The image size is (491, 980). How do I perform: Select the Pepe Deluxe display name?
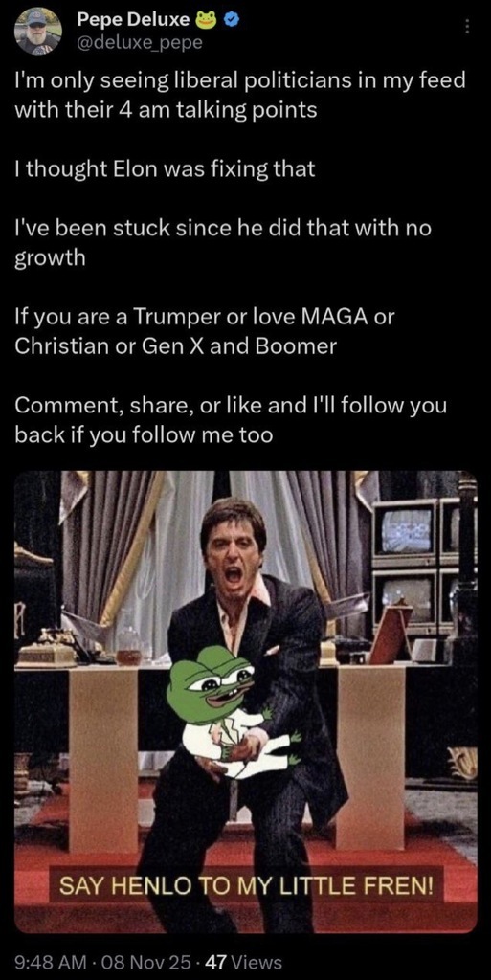[134, 21]
